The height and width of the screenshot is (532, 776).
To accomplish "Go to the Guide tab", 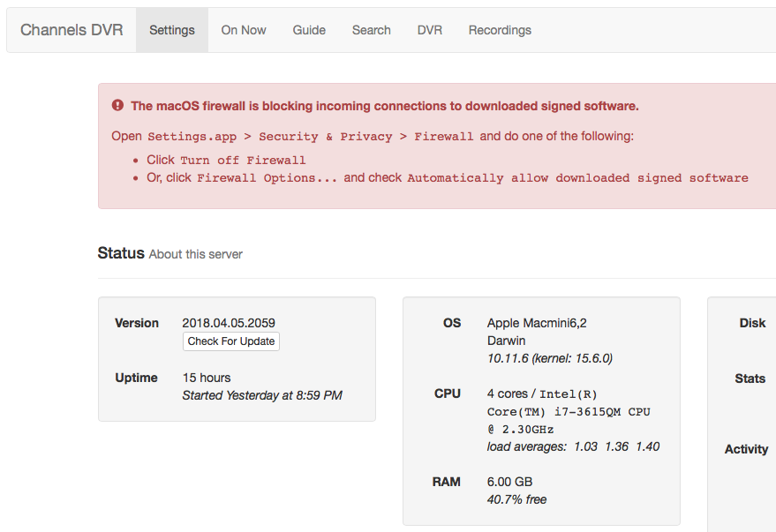I will tap(309, 30).
